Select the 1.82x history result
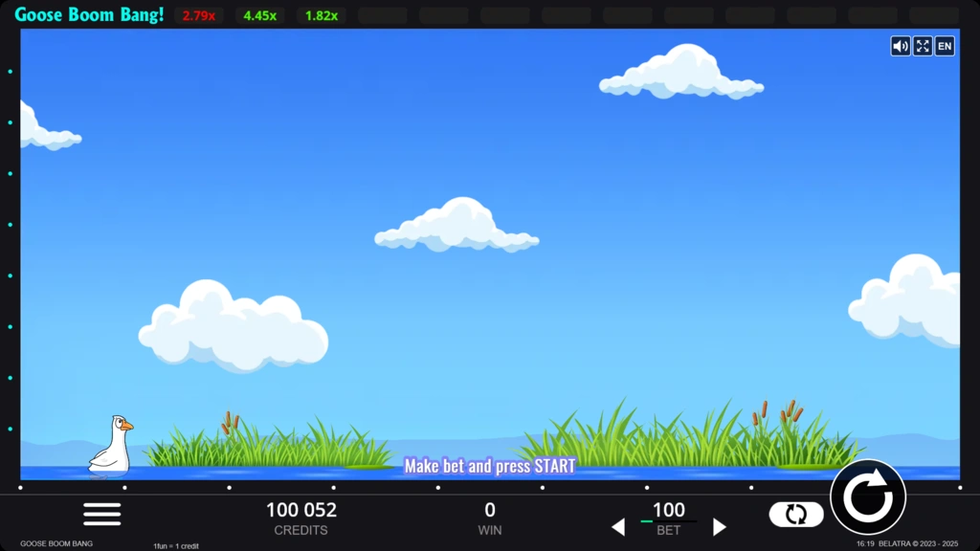The width and height of the screenshot is (980, 551). pos(321,15)
